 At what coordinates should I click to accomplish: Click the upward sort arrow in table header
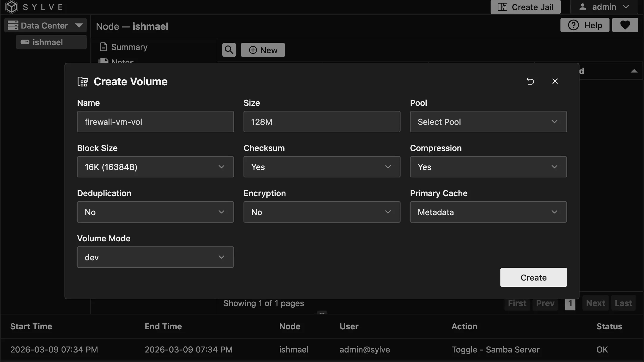[634, 71]
